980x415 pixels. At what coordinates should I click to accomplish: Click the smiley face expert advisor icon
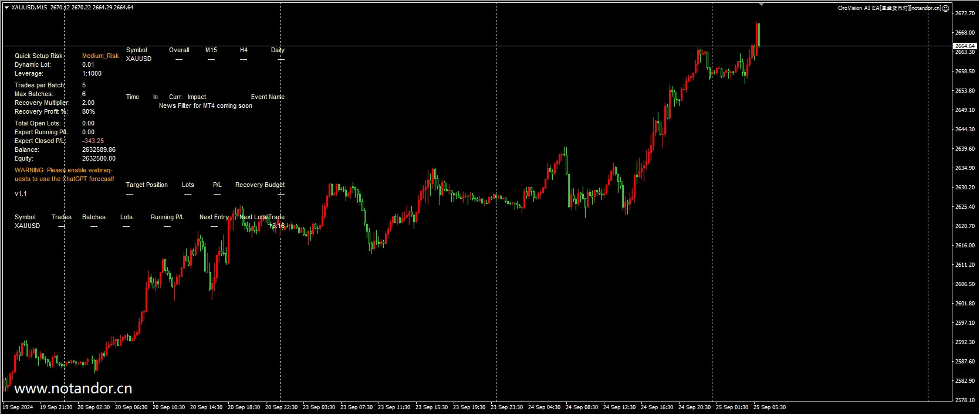(945, 8)
